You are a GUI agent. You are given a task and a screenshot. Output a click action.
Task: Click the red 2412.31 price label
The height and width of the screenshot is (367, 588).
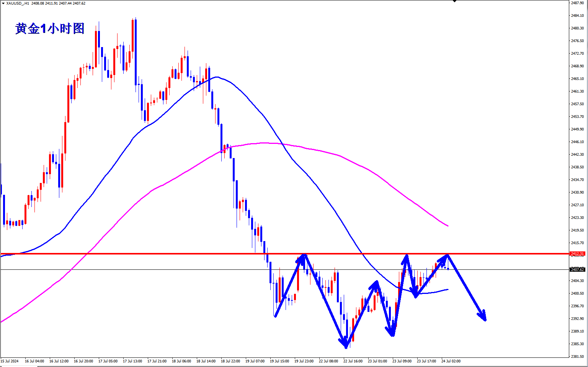(x=577, y=254)
